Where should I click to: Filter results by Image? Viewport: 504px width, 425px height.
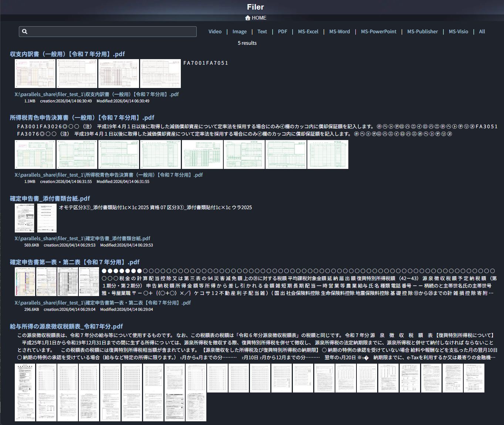[x=239, y=31]
